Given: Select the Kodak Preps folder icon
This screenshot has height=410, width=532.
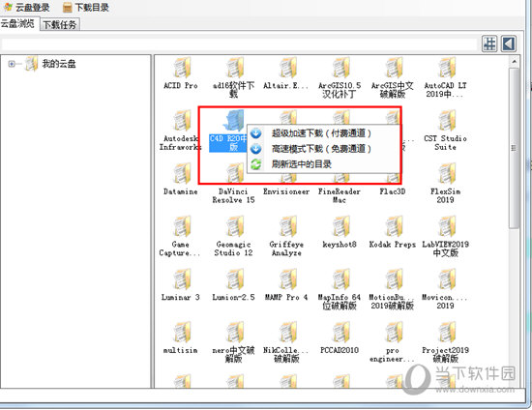Looking at the screenshot, I should [394, 226].
